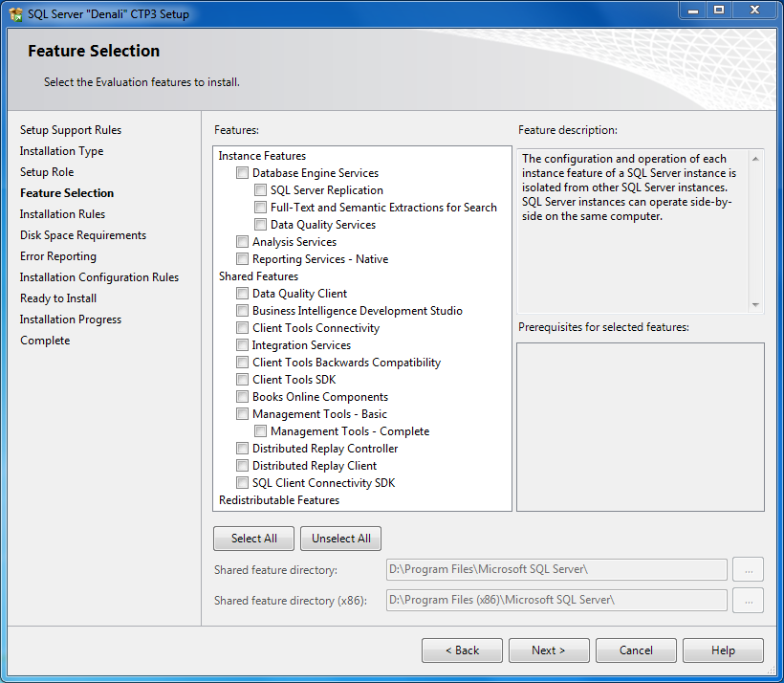Click the Installation Rules step
784x683 pixels.
click(62, 214)
